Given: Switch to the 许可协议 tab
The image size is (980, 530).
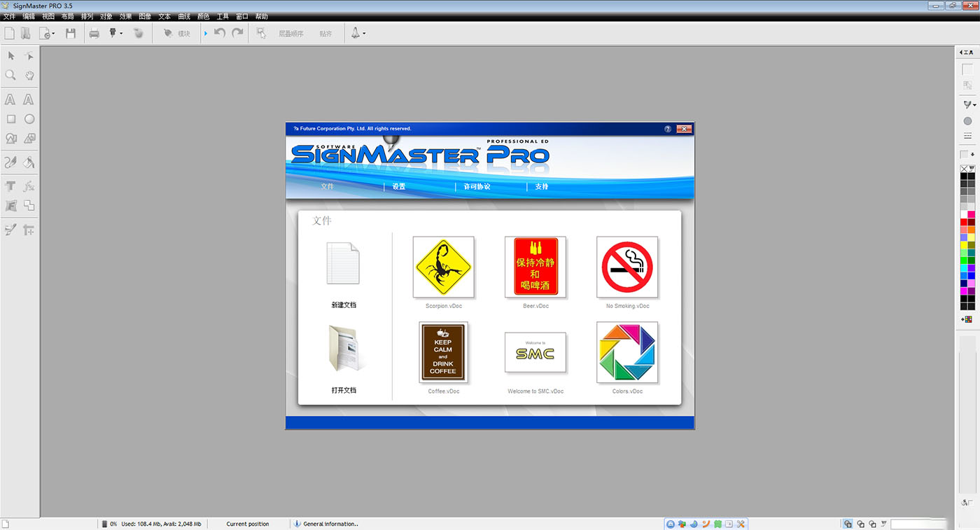Looking at the screenshot, I should tap(477, 187).
